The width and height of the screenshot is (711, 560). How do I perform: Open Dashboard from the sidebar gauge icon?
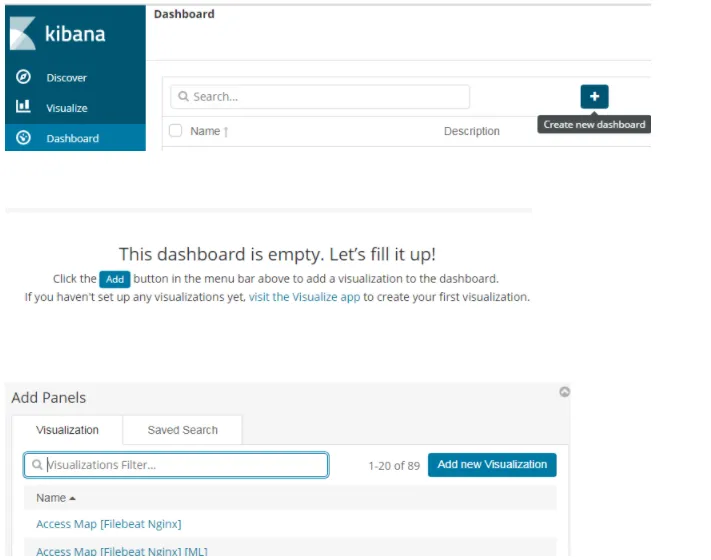click(x=23, y=138)
